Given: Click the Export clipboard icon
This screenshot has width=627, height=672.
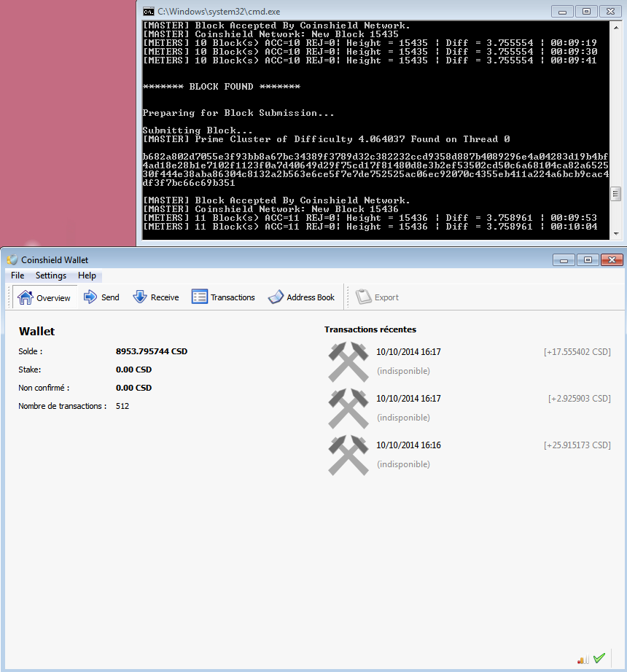Looking at the screenshot, I should pyautogui.click(x=363, y=297).
